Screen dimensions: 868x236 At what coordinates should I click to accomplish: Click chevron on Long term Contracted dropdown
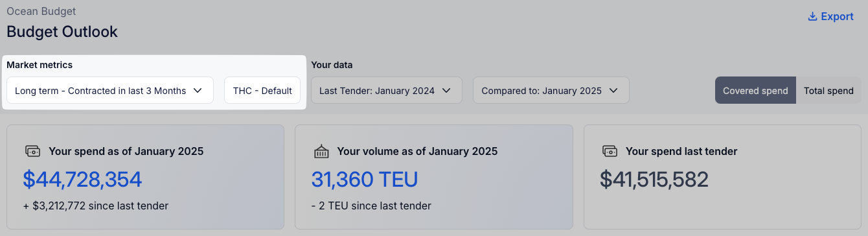(198, 91)
